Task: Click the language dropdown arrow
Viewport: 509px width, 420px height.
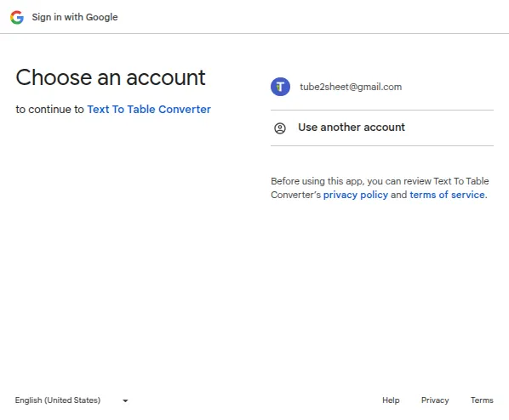Action: point(125,400)
